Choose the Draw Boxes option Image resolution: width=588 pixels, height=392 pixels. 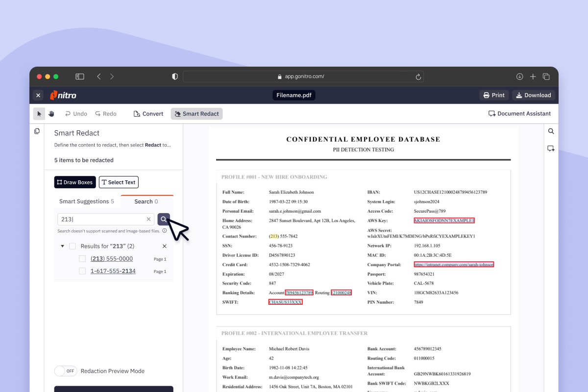75,182
